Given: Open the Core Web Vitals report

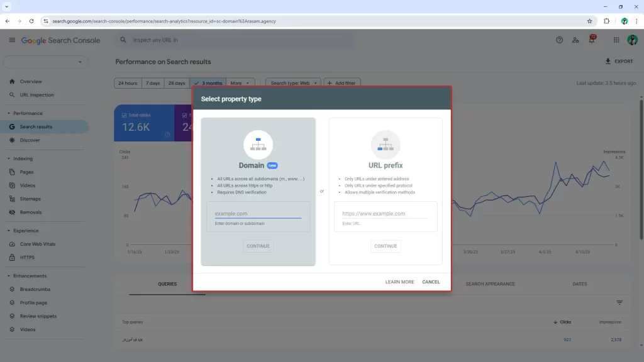Looking at the screenshot, I should 37,244.
